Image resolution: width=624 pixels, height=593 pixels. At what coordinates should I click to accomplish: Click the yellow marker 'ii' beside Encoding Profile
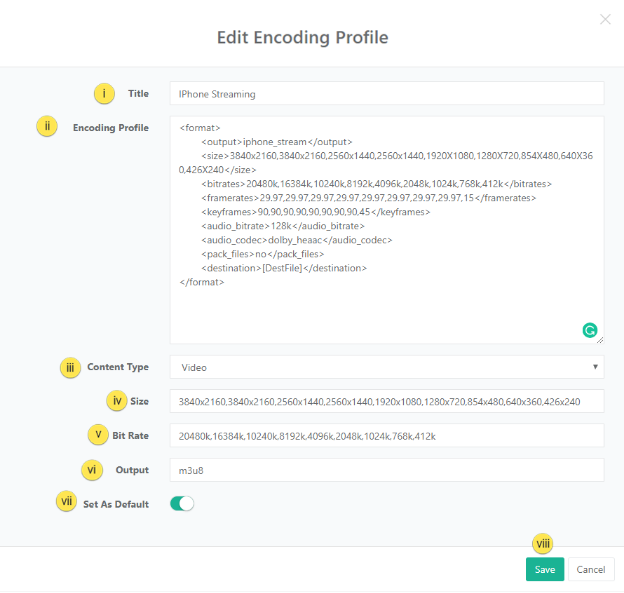48,127
